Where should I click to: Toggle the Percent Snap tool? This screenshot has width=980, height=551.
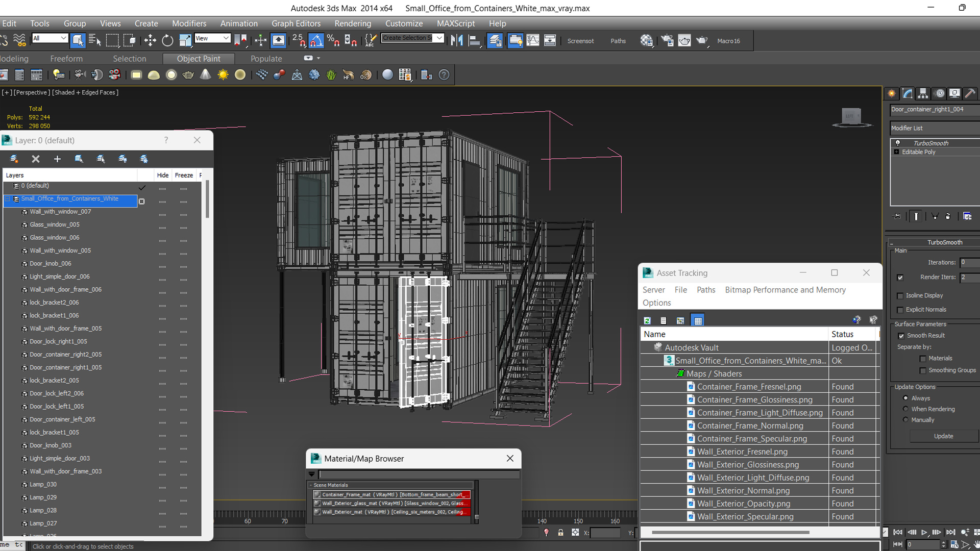click(333, 40)
